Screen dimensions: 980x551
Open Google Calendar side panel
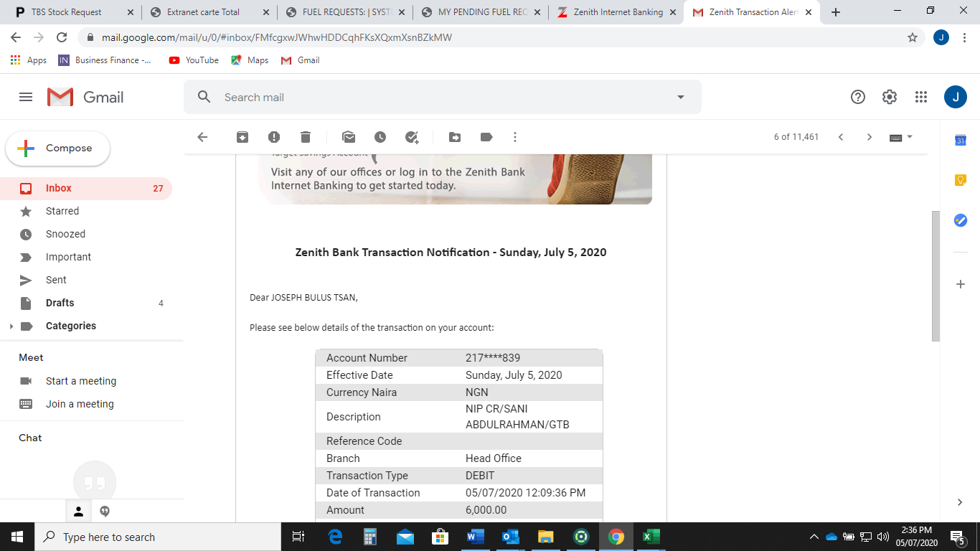coord(961,141)
